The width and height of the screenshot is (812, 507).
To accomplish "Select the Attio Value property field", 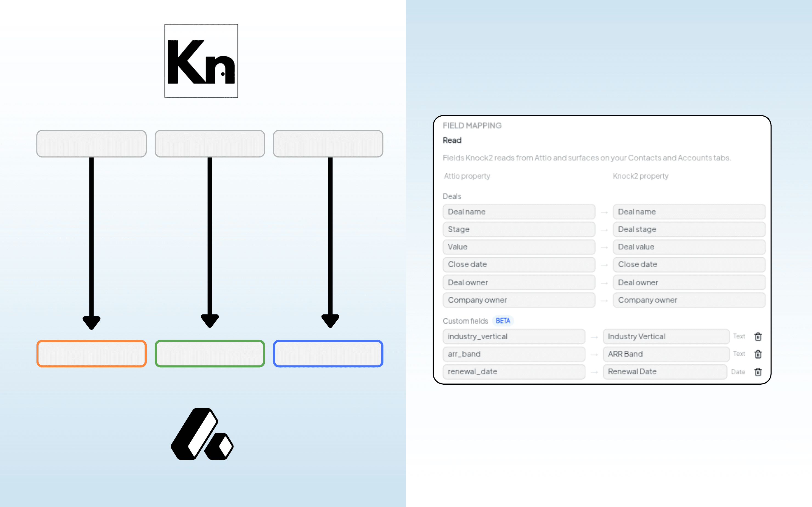I will coord(519,247).
